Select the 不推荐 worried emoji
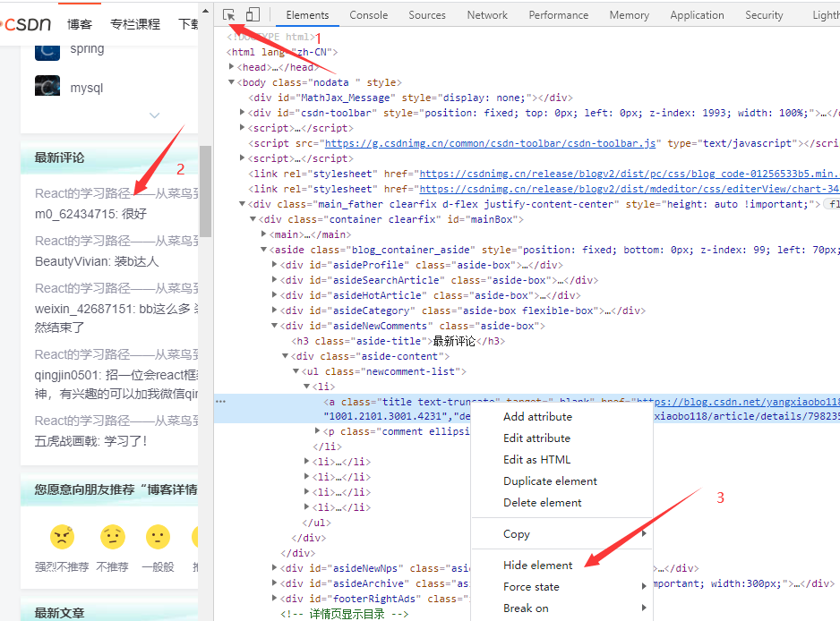This screenshot has height=621, width=840. (x=113, y=537)
